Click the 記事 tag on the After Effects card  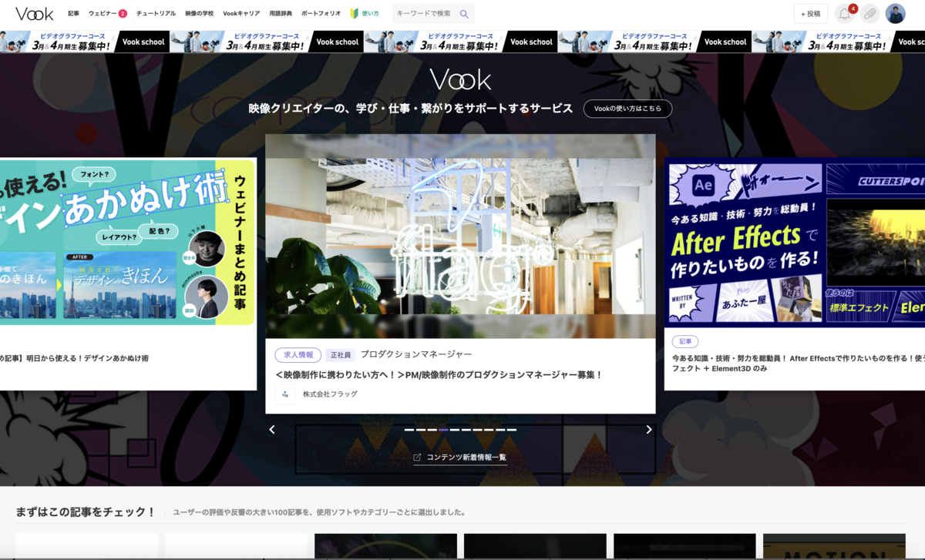pos(685,341)
